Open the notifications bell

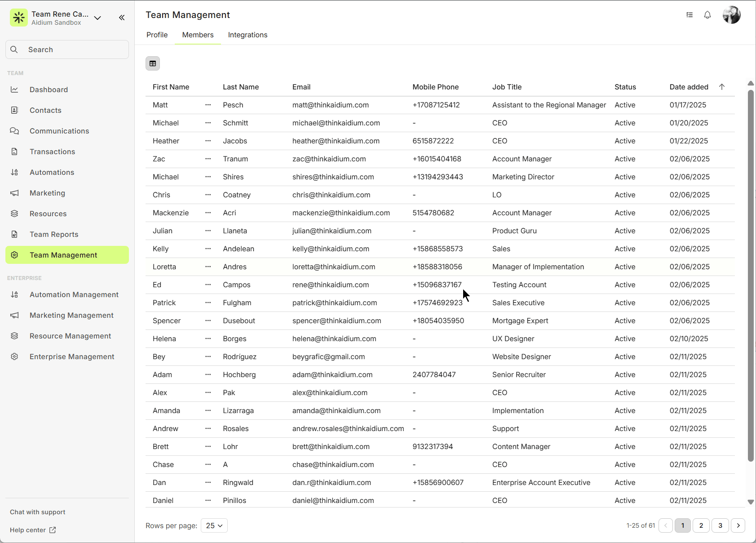[707, 15]
